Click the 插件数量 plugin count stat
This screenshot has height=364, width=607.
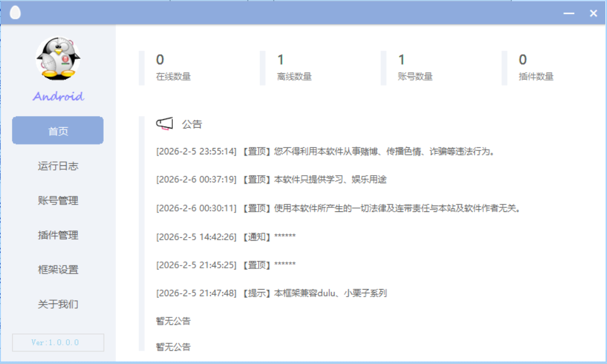click(x=536, y=67)
